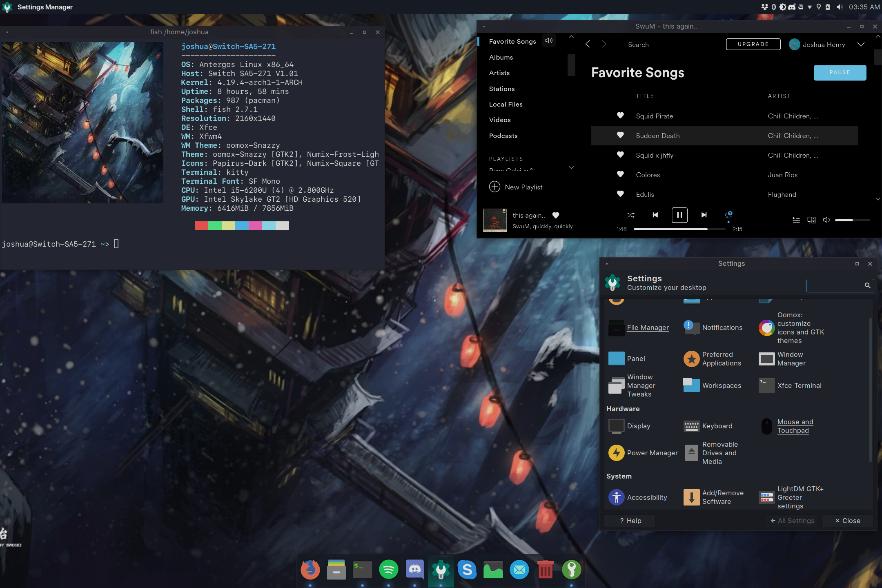The width and height of the screenshot is (882, 588).
Task: Click the Dropbox tray icon
Action: tap(764, 7)
